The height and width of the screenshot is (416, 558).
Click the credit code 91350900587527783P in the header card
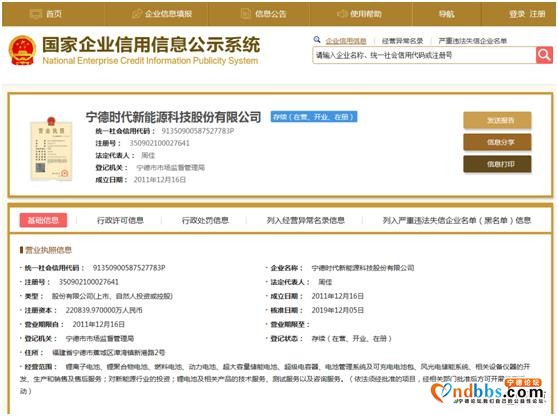(x=198, y=131)
